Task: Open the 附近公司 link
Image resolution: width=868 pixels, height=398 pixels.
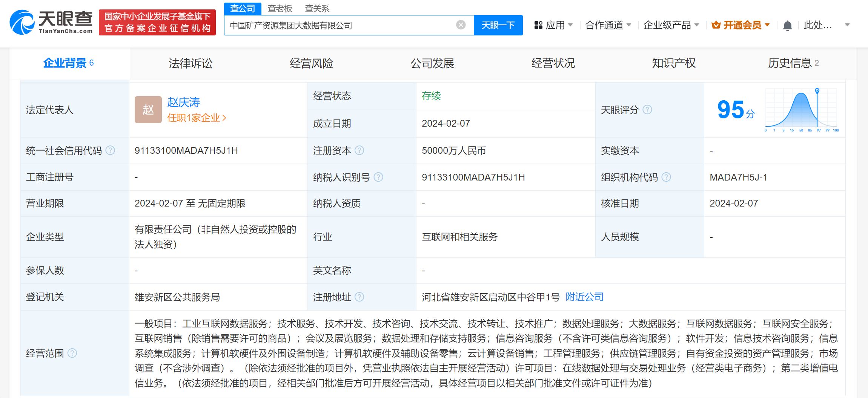Action: [x=584, y=297]
